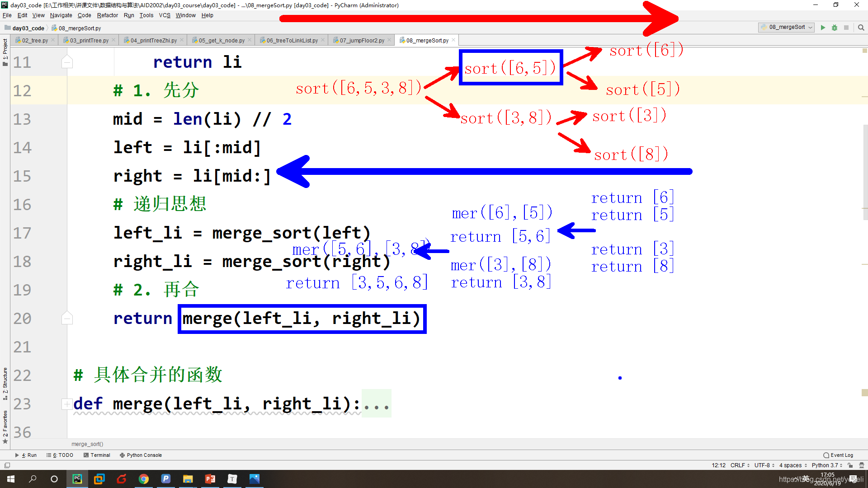Viewport: 868px width, 488px height.
Task: Open the Navigate menu
Action: pyautogui.click(x=61, y=15)
